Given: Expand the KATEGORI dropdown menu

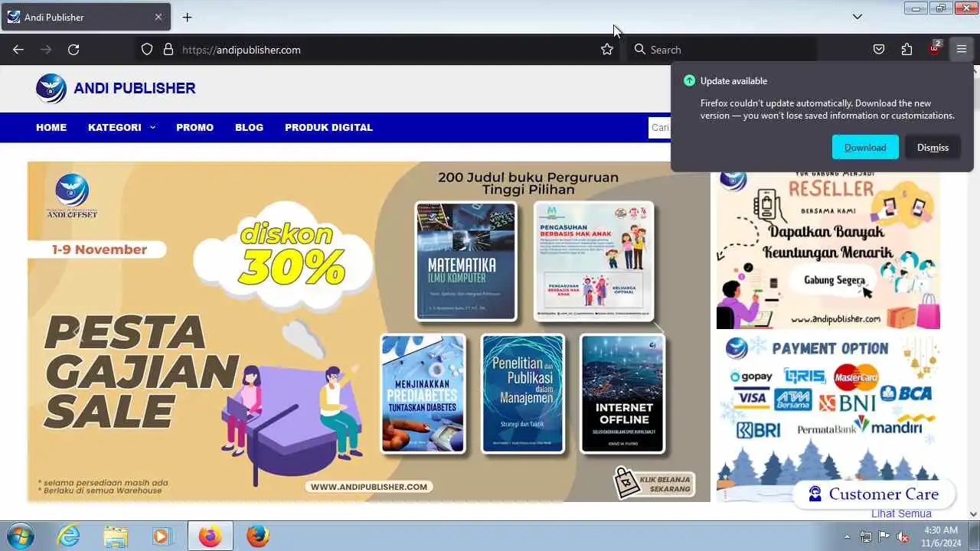Looking at the screenshot, I should [x=122, y=127].
